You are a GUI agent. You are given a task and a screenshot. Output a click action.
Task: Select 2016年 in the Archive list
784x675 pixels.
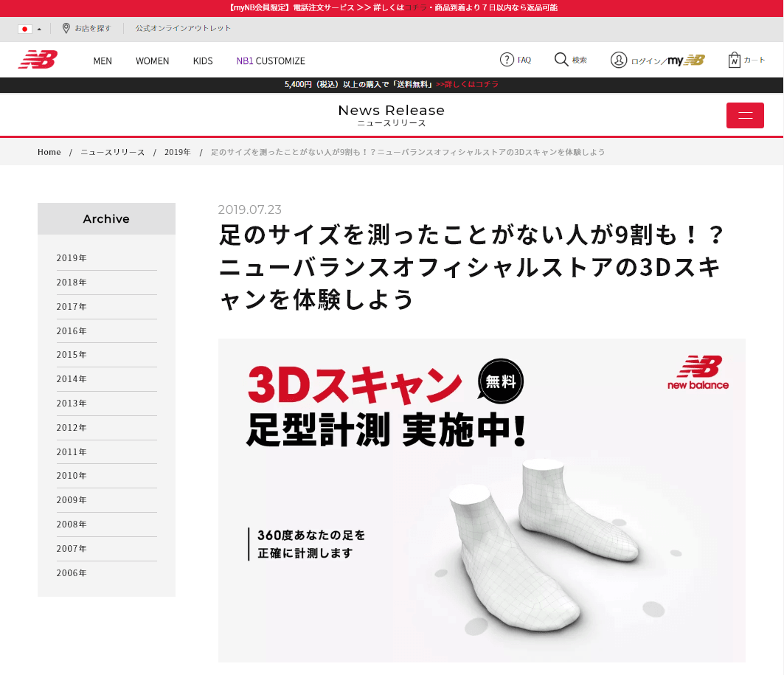tap(72, 331)
